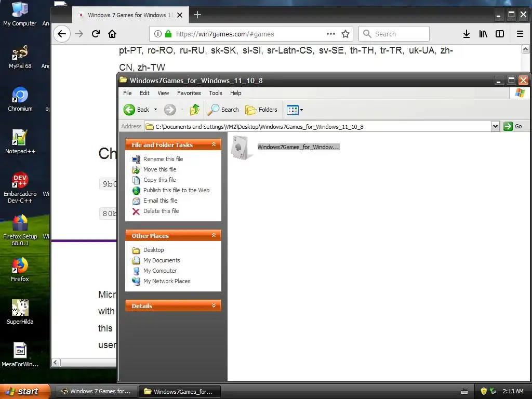
Task: Open the MyPal 68 desktop icon
Action: pos(20,57)
